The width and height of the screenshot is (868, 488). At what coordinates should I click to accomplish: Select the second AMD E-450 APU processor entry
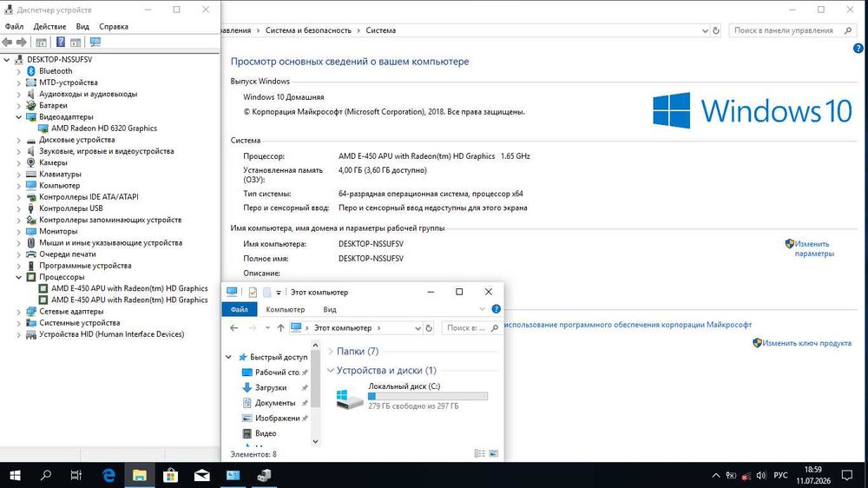(x=129, y=300)
